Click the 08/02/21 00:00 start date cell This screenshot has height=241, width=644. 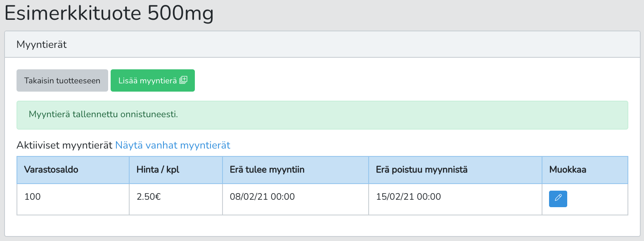click(296, 199)
